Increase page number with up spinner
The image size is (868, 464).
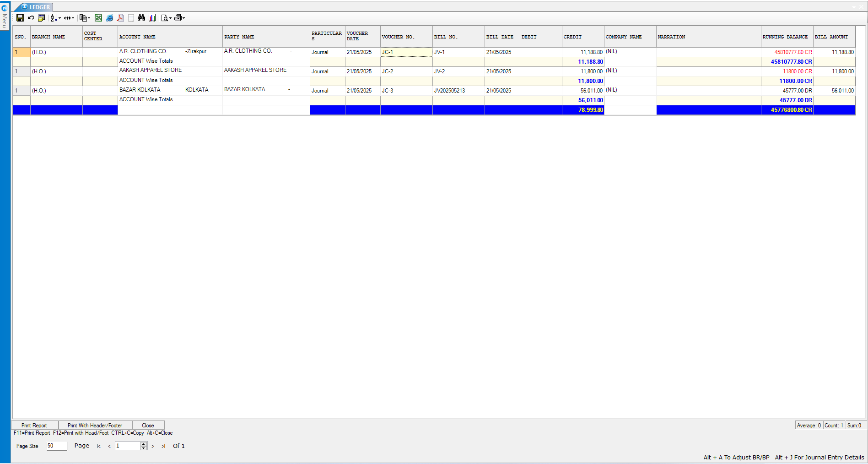coord(144,444)
